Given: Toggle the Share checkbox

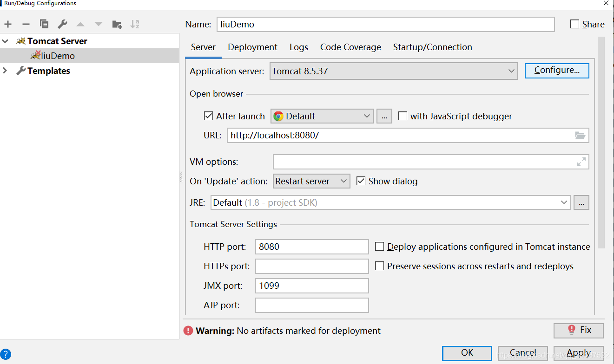Looking at the screenshot, I should (575, 24).
